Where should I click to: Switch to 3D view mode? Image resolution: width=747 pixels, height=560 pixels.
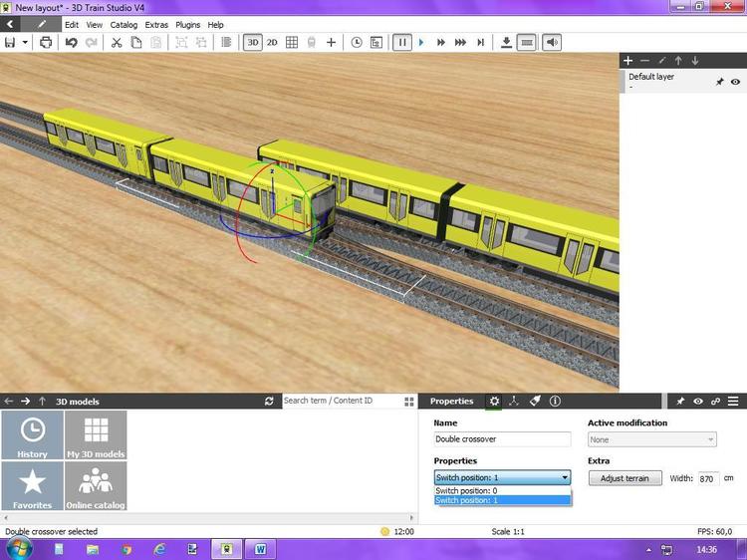[253, 43]
